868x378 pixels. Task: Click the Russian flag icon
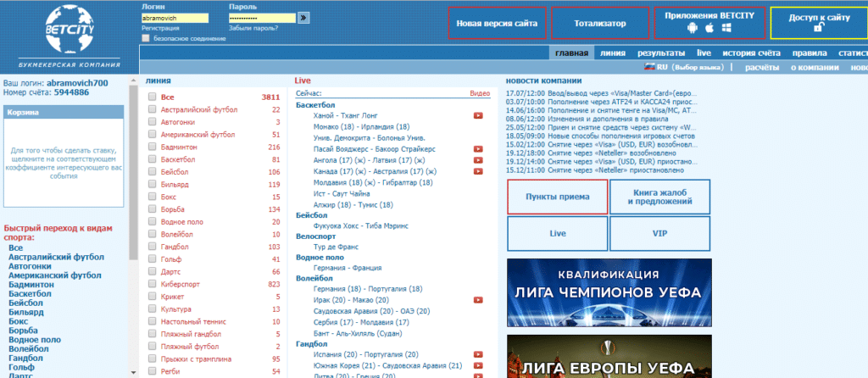point(649,66)
